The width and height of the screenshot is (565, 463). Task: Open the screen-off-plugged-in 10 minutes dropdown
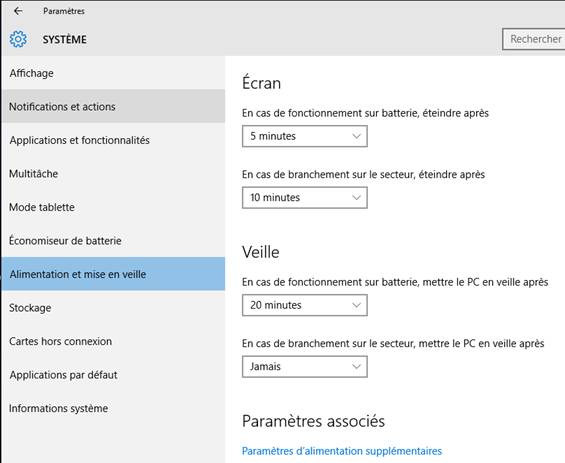click(304, 197)
